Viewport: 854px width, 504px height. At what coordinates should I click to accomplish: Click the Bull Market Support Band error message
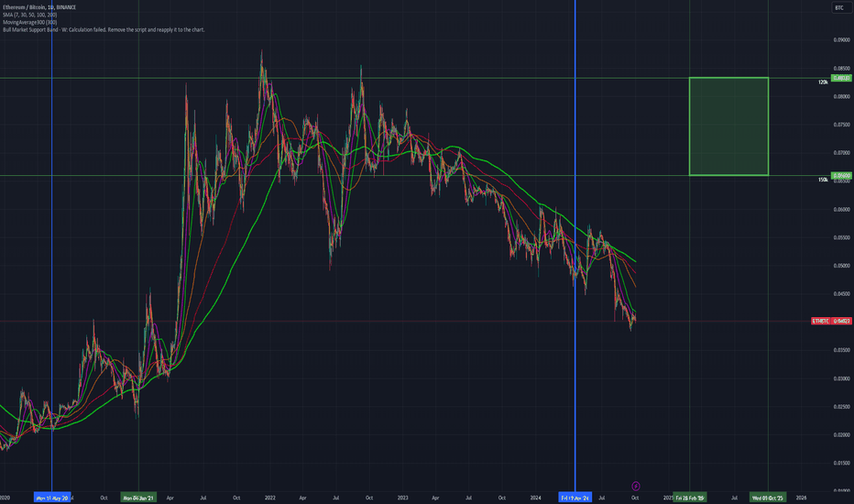[x=104, y=30]
